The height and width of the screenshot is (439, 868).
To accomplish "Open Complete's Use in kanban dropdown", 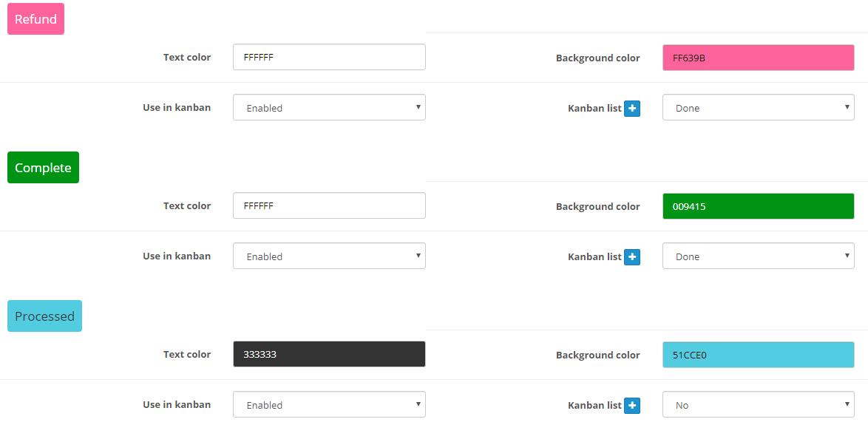I will click(x=329, y=256).
